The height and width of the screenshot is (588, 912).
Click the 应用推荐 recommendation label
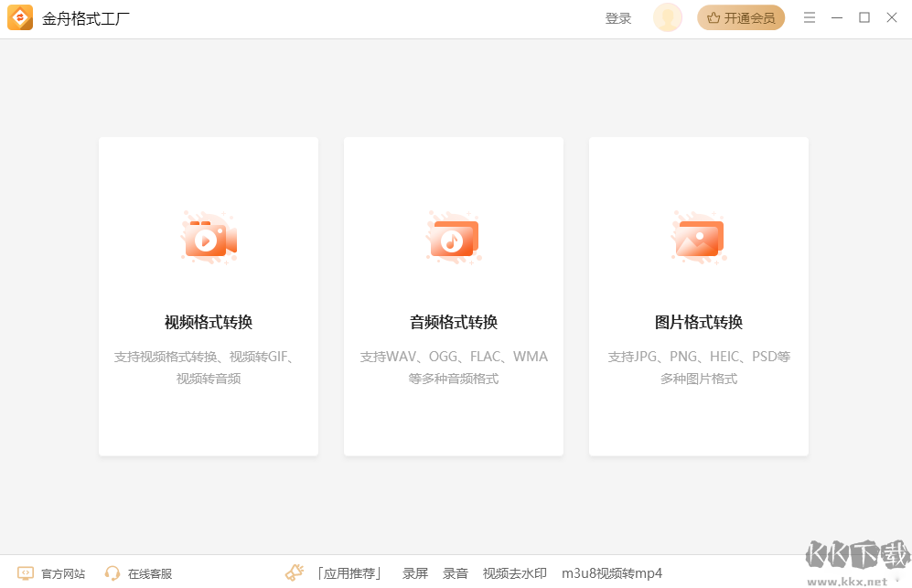click(350, 572)
